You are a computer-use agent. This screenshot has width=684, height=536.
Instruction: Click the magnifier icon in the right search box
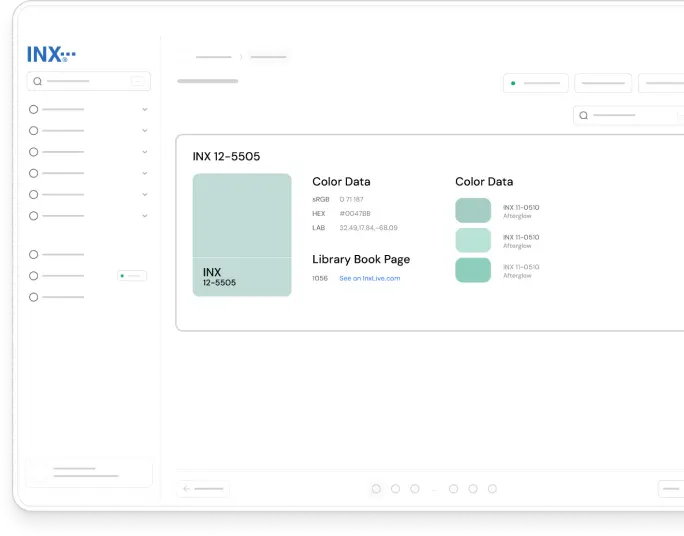point(584,116)
